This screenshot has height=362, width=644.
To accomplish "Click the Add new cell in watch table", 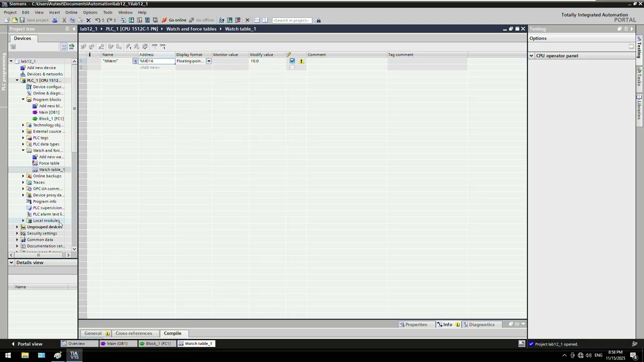I will tap(150, 67).
